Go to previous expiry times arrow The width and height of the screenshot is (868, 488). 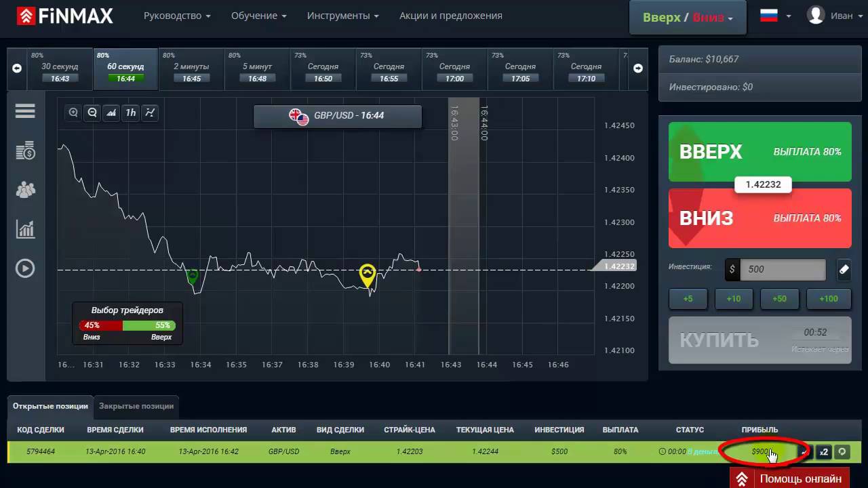point(17,68)
